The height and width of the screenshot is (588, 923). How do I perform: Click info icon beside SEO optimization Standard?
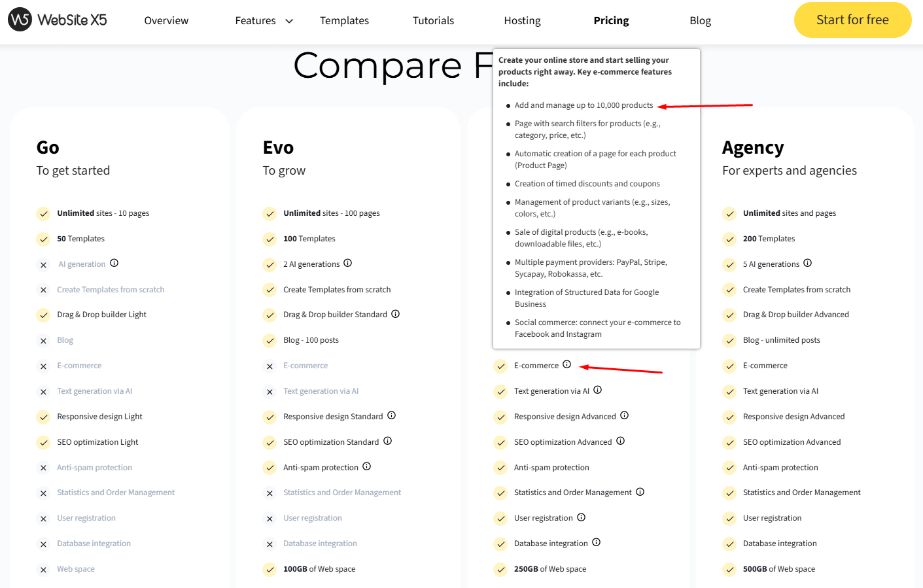[x=388, y=441]
